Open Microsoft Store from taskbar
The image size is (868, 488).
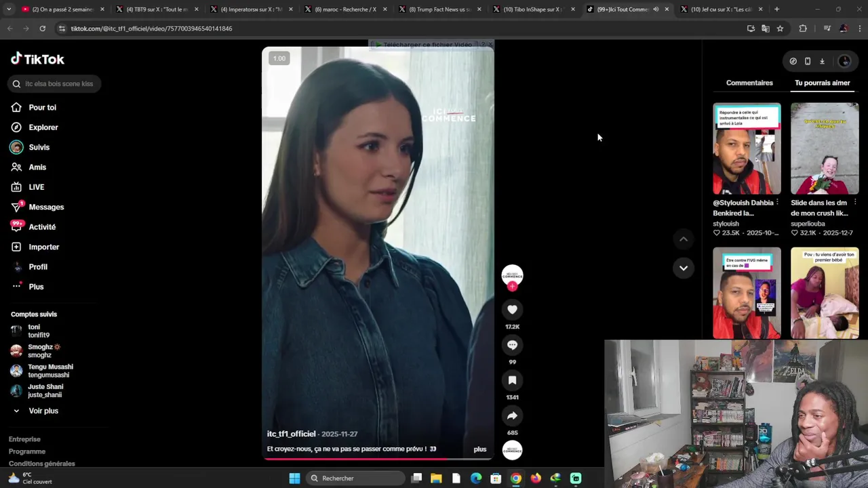[x=496, y=479]
